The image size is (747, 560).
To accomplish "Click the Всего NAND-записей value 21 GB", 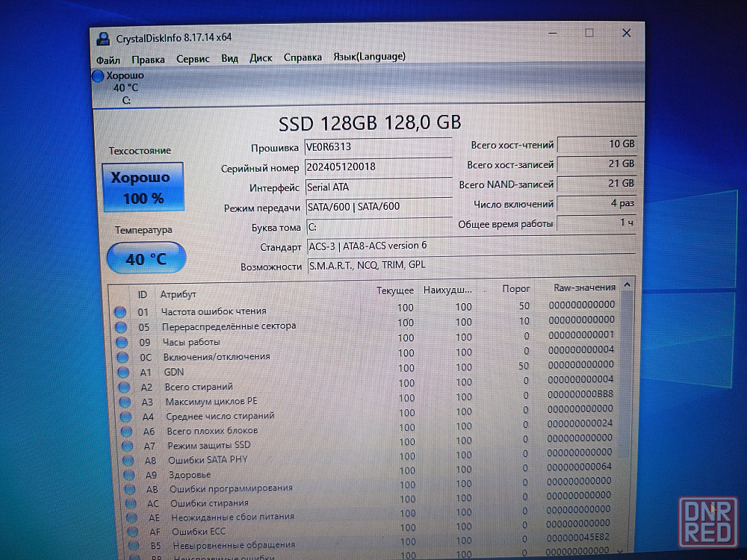I will point(597,184).
